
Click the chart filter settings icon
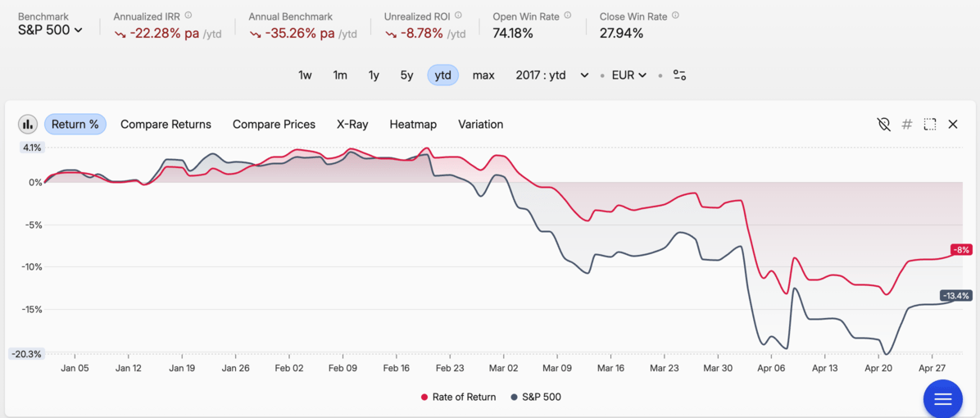coord(679,75)
